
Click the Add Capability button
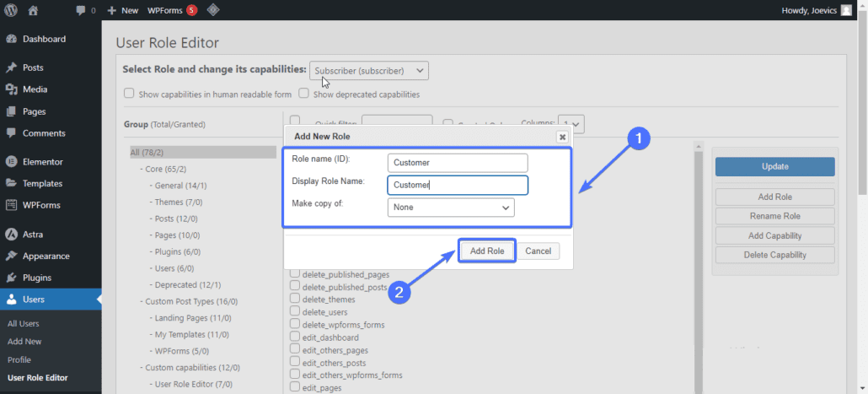tap(775, 235)
